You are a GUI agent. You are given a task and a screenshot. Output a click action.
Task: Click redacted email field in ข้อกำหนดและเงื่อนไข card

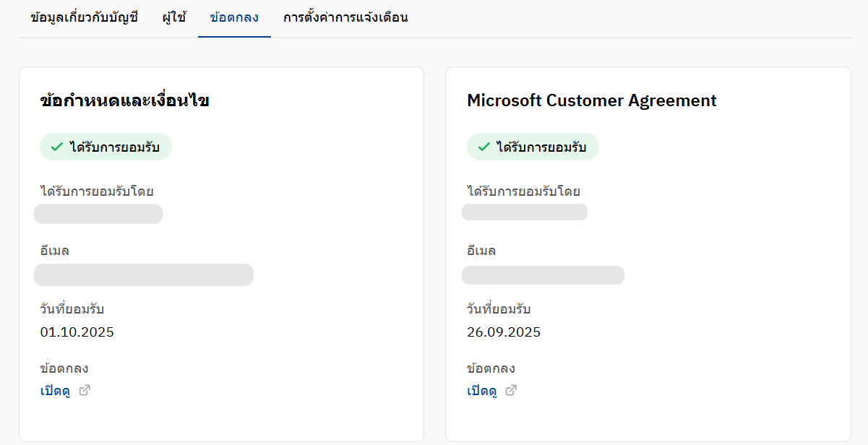(x=144, y=275)
